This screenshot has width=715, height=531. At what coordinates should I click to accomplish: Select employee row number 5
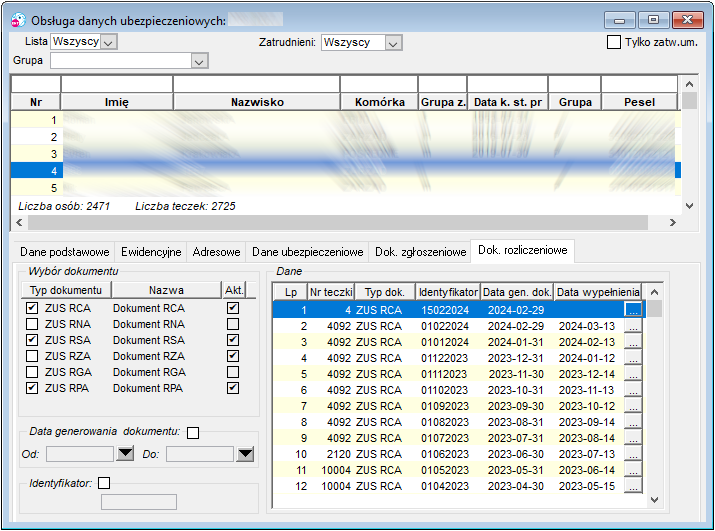pyautogui.click(x=345, y=187)
